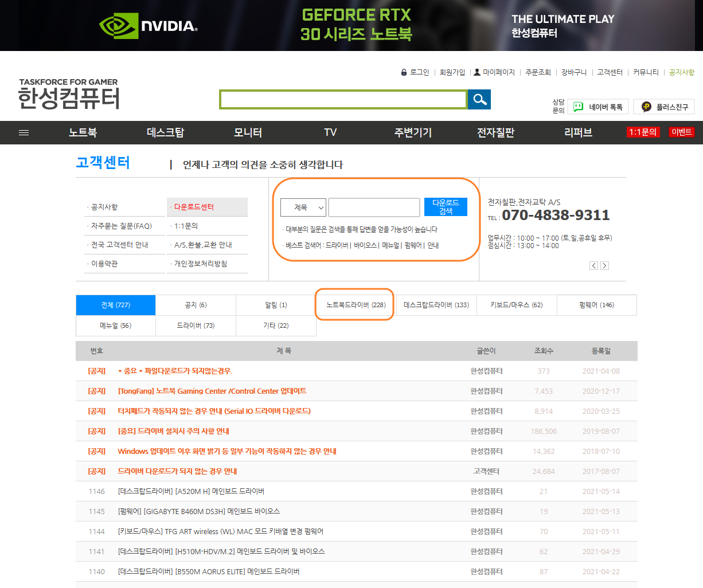Click the 플러스친구 icon

point(645,107)
